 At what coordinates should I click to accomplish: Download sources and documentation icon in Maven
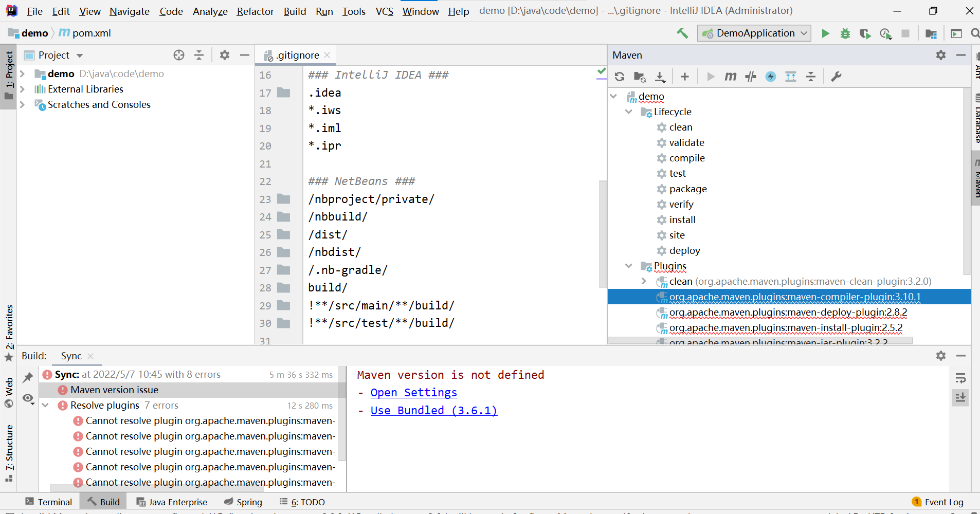660,77
